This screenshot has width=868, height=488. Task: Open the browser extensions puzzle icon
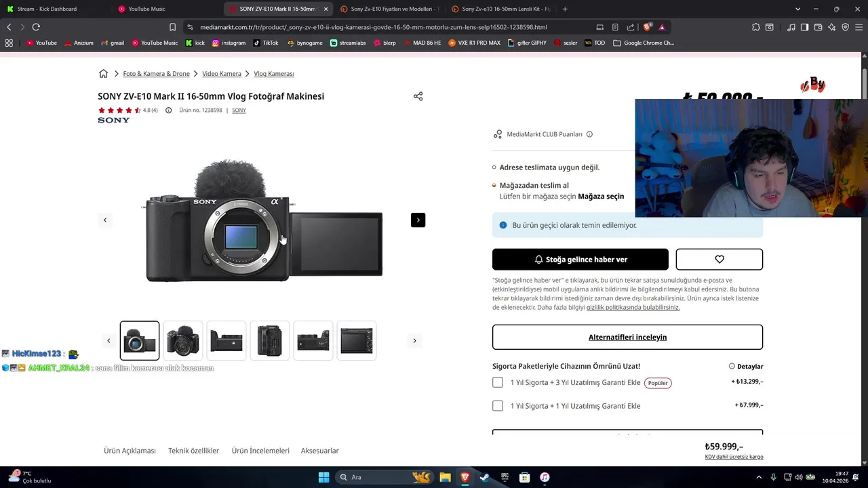(756, 27)
